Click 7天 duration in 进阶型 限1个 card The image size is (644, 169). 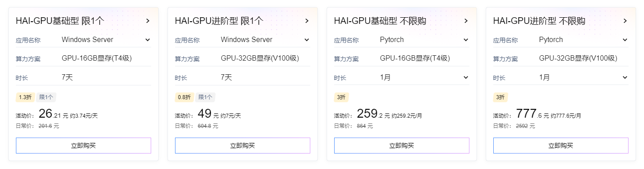point(226,77)
